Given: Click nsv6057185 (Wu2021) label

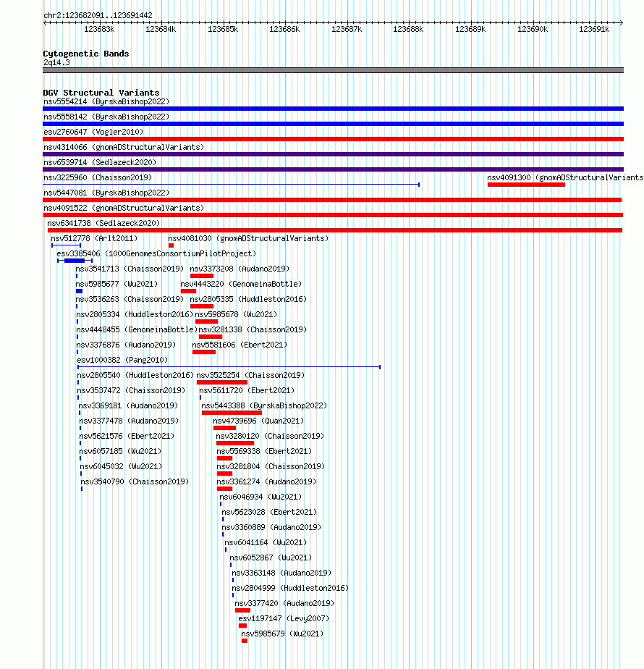Looking at the screenshot, I should 121,451.
